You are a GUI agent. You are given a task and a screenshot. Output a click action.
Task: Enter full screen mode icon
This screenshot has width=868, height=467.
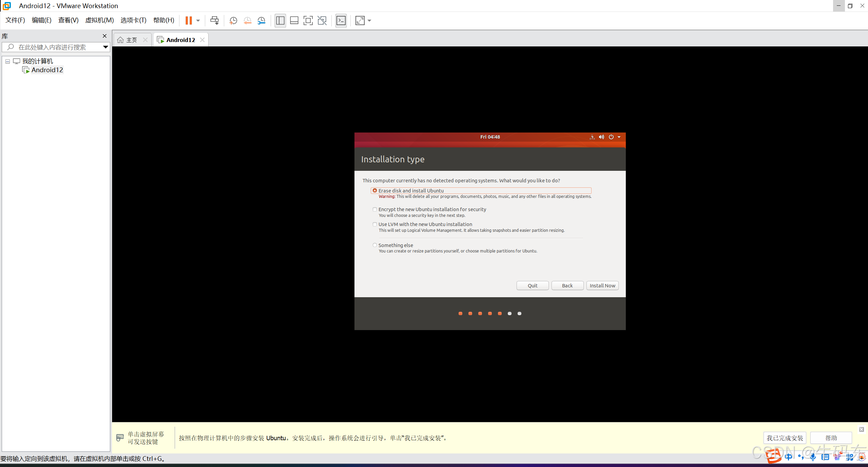tap(308, 20)
